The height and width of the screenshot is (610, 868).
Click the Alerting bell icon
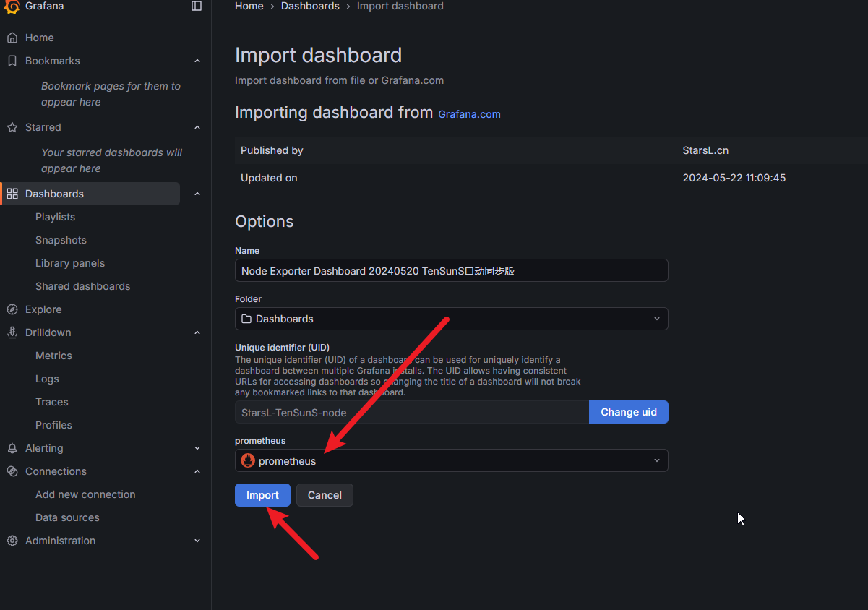(12, 448)
